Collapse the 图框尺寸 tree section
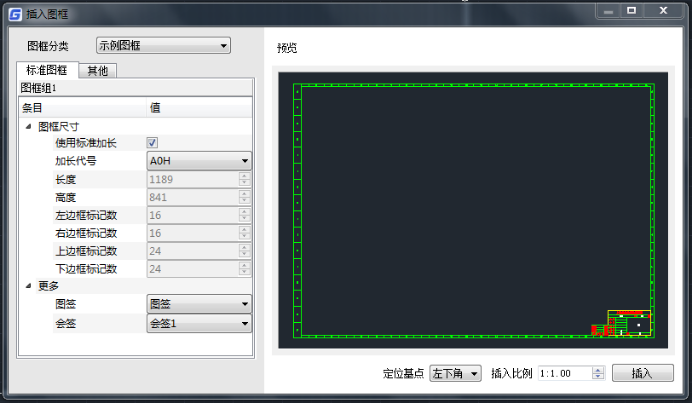This screenshot has height=404, width=693. pyautogui.click(x=28, y=126)
